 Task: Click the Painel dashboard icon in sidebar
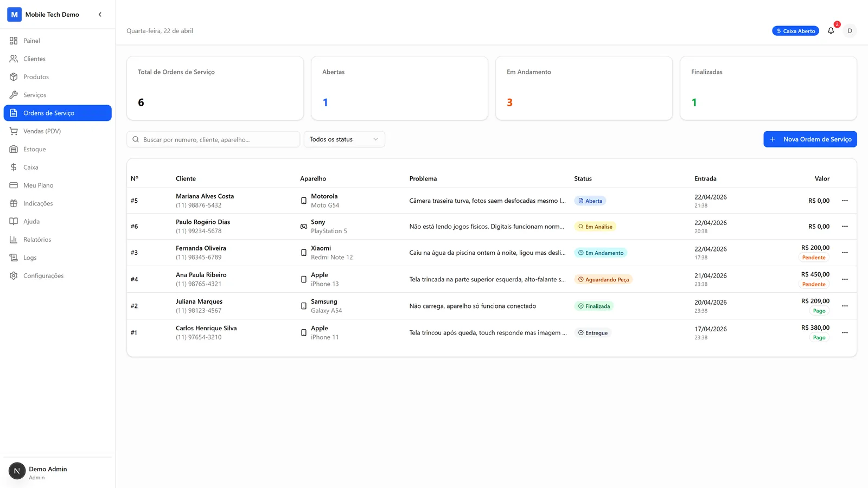click(x=14, y=41)
